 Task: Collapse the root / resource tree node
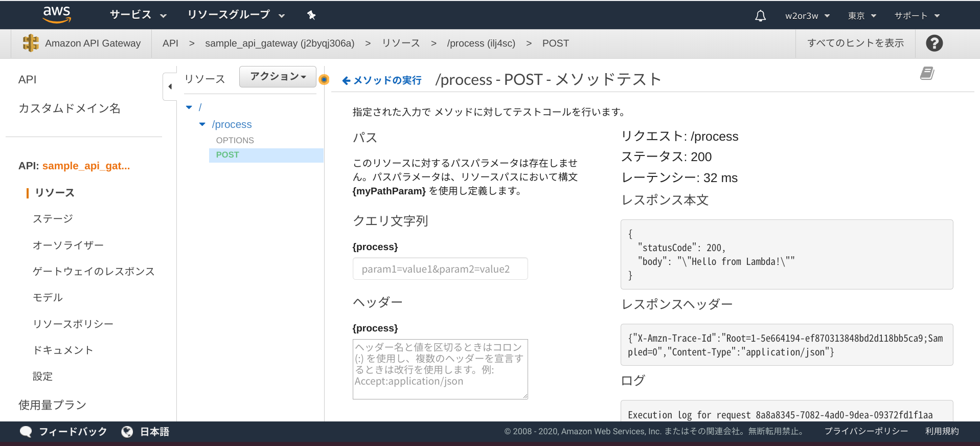click(189, 107)
